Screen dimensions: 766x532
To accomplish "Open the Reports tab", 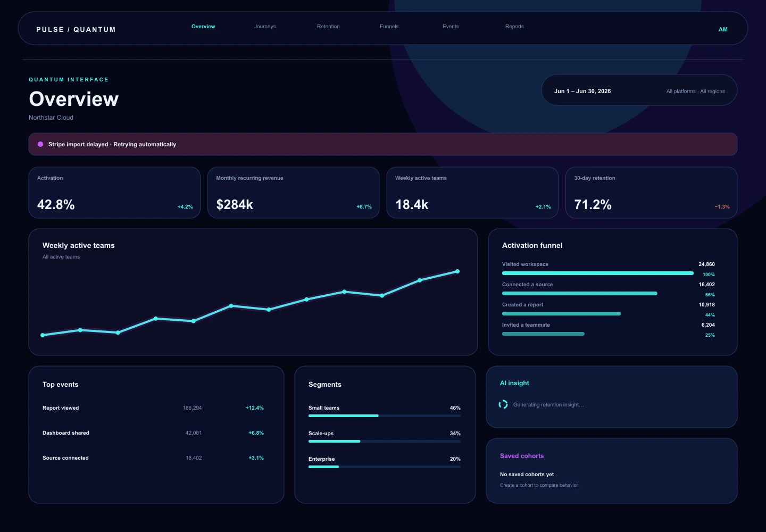I will [514, 27].
